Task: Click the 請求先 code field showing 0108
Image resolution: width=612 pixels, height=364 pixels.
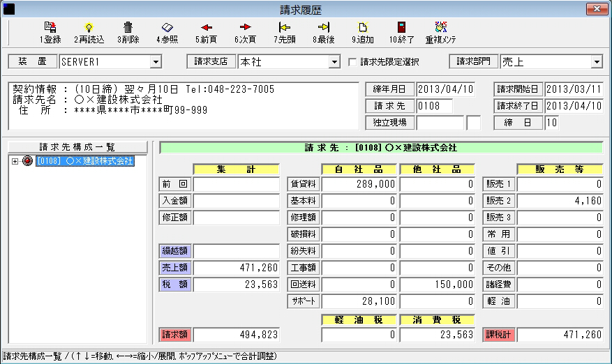Action: coord(434,106)
